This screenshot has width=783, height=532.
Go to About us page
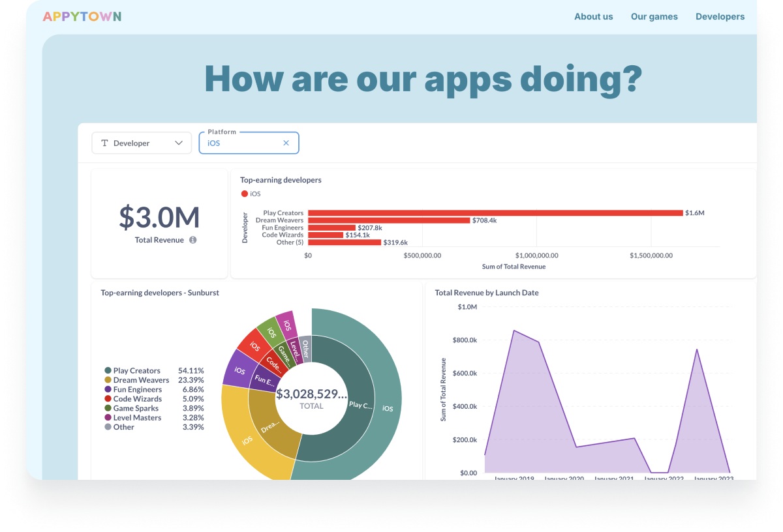pos(593,17)
